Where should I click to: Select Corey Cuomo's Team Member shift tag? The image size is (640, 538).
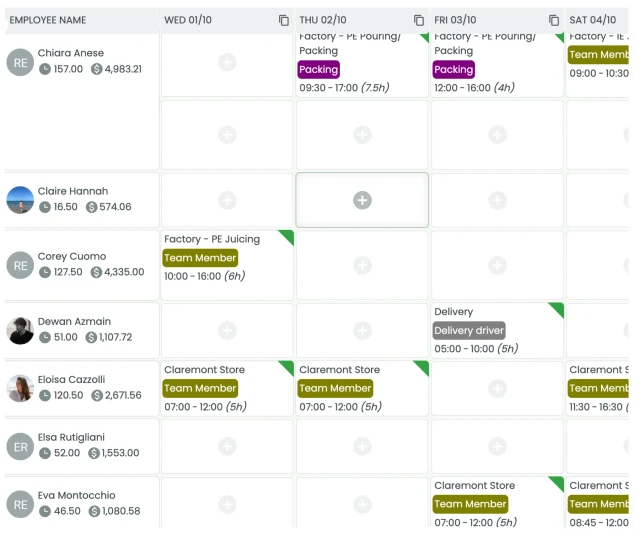pyautogui.click(x=200, y=258)
